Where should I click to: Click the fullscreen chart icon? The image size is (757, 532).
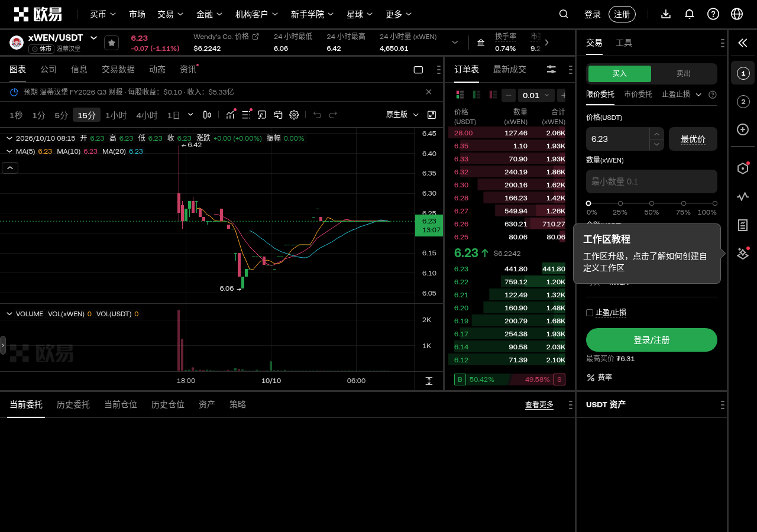[432, 115]
